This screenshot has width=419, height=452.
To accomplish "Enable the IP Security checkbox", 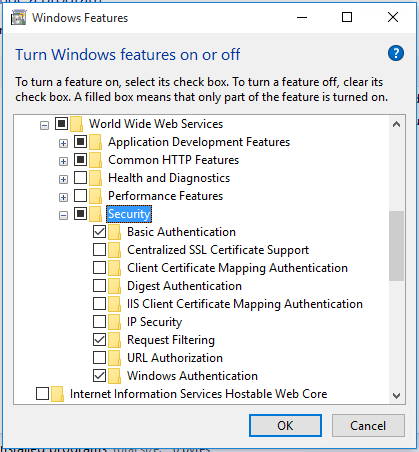I will tap(99, 322).
